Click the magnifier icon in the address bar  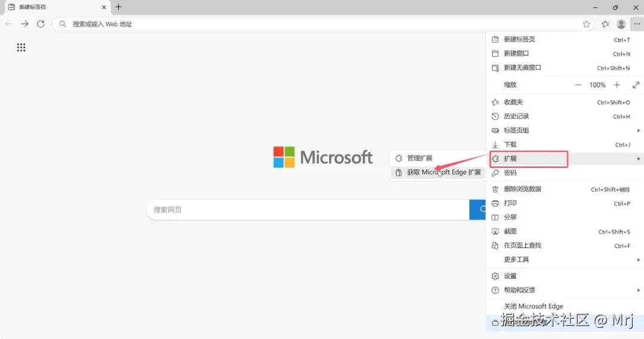(63, 24)
